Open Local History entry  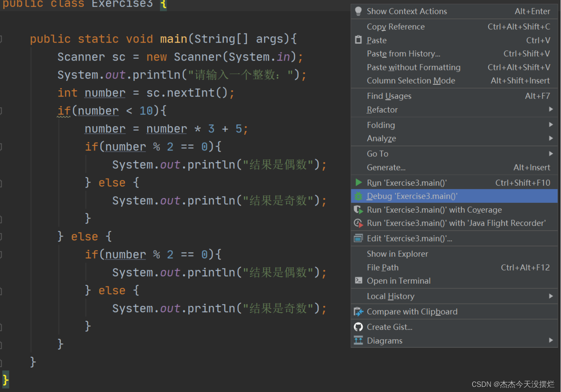pyautogui.click(x=454, y=296)
